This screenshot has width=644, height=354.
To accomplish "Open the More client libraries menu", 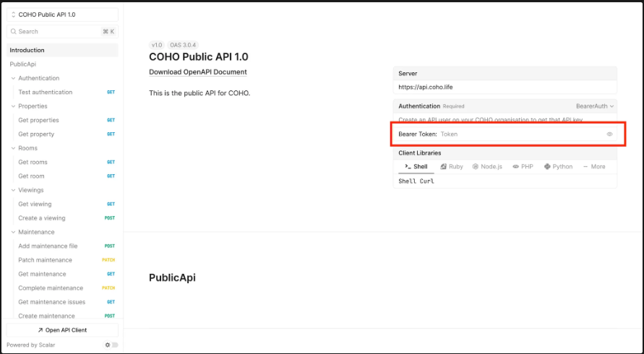I will 594,166.
